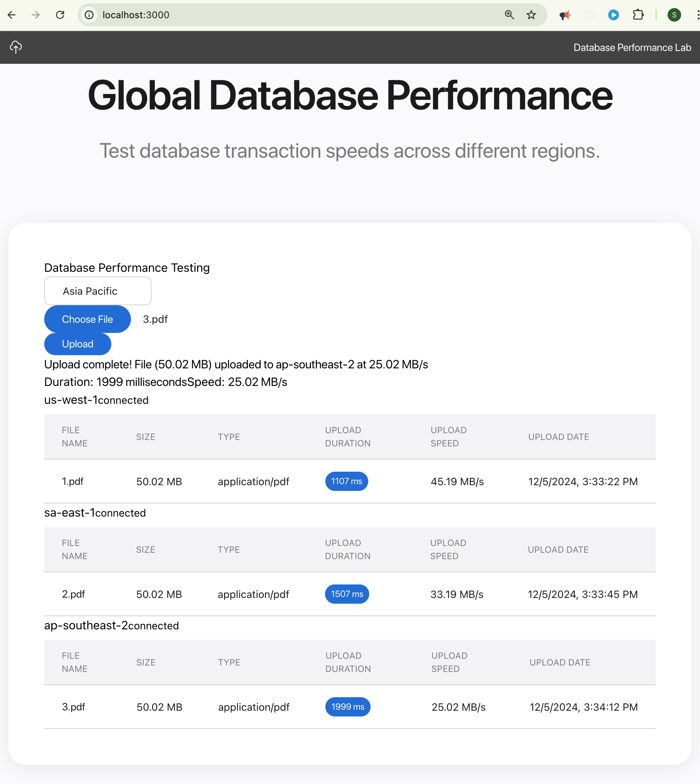Image resolution: width=700 pixels, height=784 pixels.
Task: Click the megaphone extension icon
Action: pos(564,15)
